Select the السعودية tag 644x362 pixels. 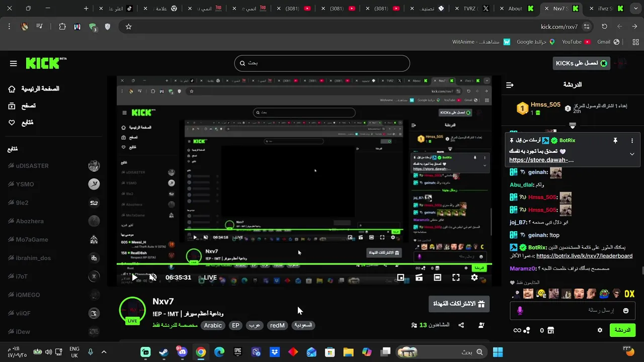pos(303,325)
